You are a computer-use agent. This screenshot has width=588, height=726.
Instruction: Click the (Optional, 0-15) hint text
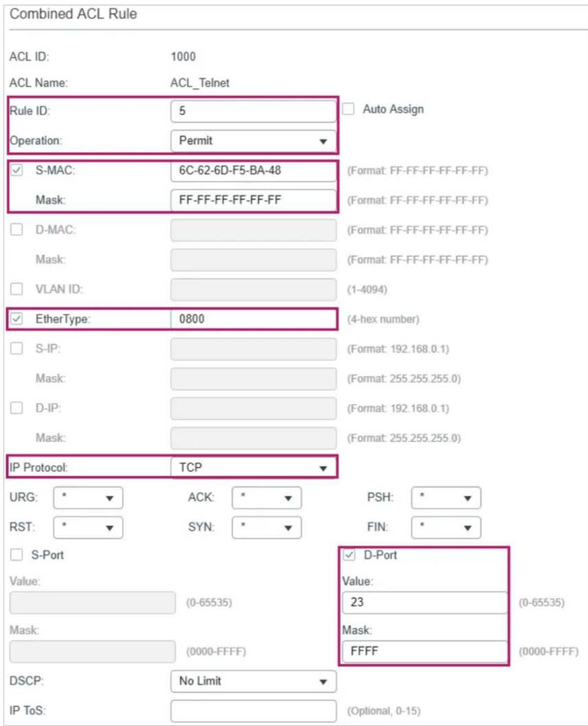pyautogui.click(x=384, y=711)
